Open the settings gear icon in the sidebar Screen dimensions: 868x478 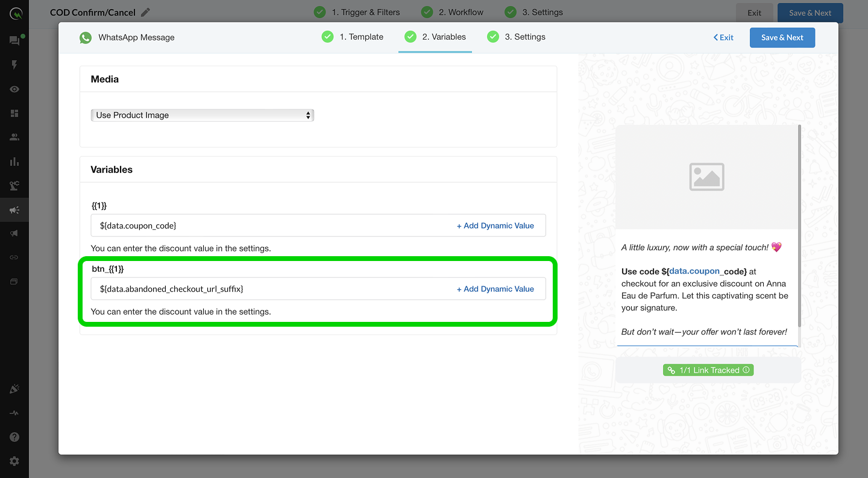14,461
